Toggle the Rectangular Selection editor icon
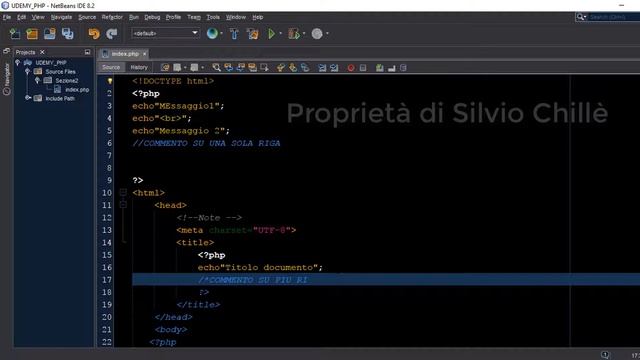Image resolution: width=640 pixels, height=360 pixels. [264, 68]
